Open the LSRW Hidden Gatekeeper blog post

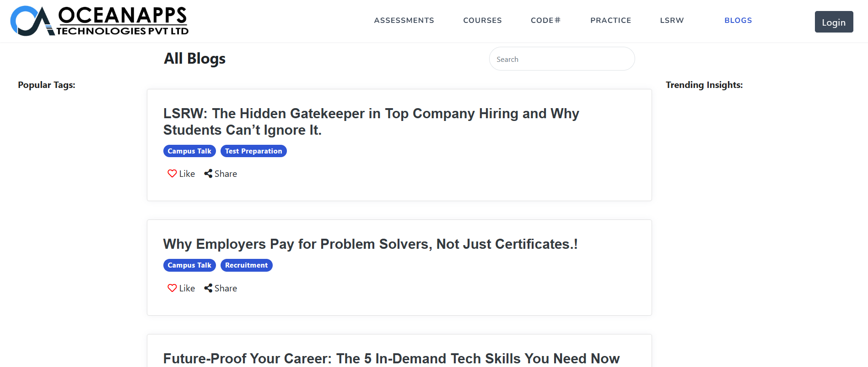(371, 121)
